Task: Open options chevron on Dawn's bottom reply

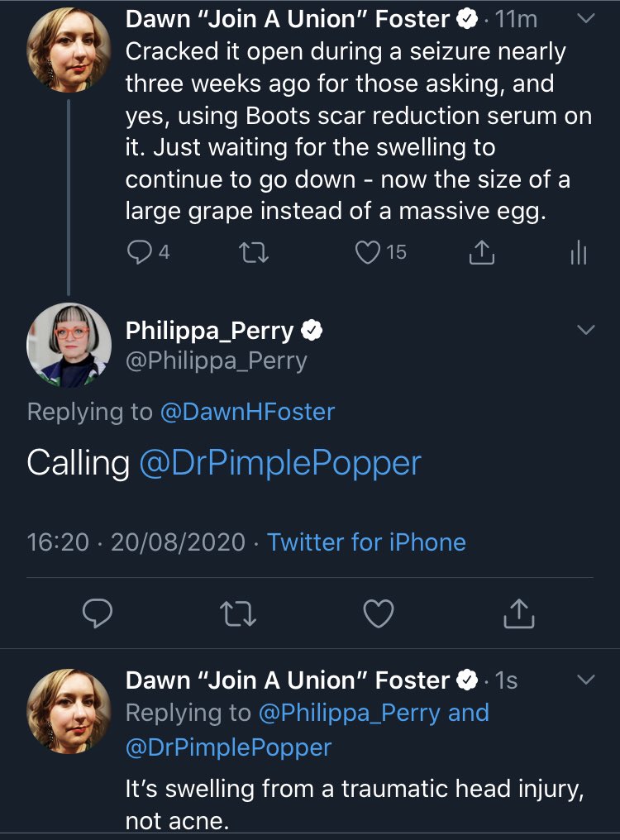Action: pos(584,680)
